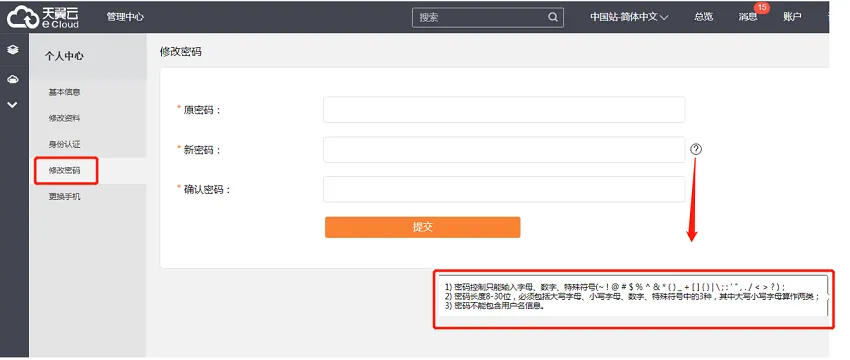
Task: Select 基本信息 in sidebar
Action: click(65, 92)
